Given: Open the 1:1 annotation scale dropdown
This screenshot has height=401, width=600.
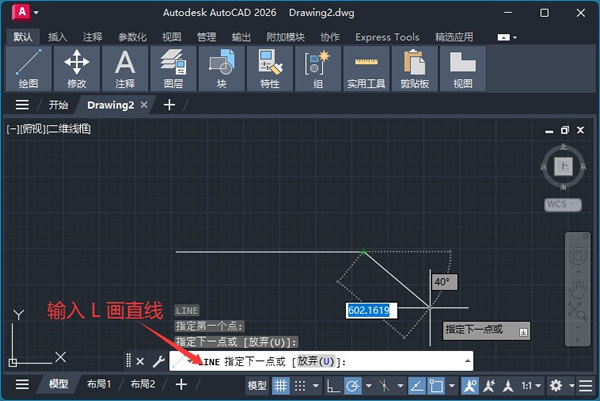Looking at the screenshot, I should tap(531, 385).
